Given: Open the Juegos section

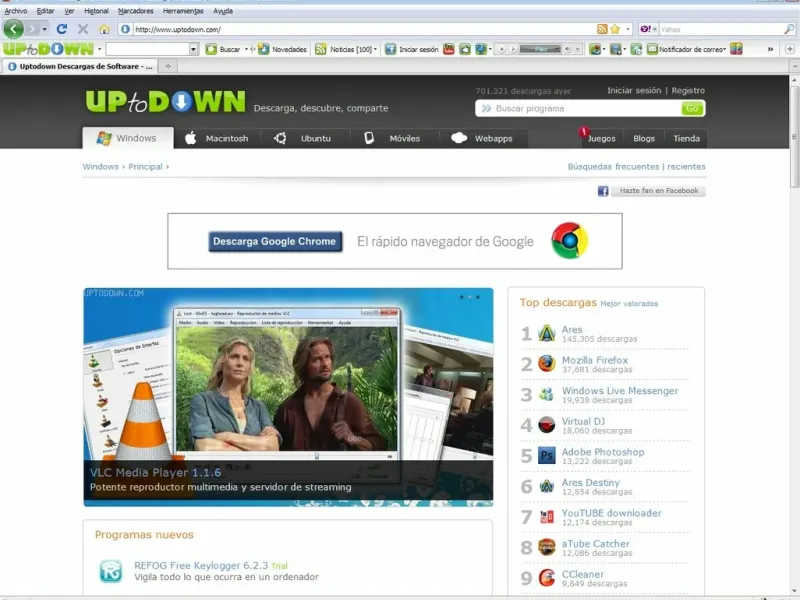Looking at the screenshot, I should click(601, 138).
